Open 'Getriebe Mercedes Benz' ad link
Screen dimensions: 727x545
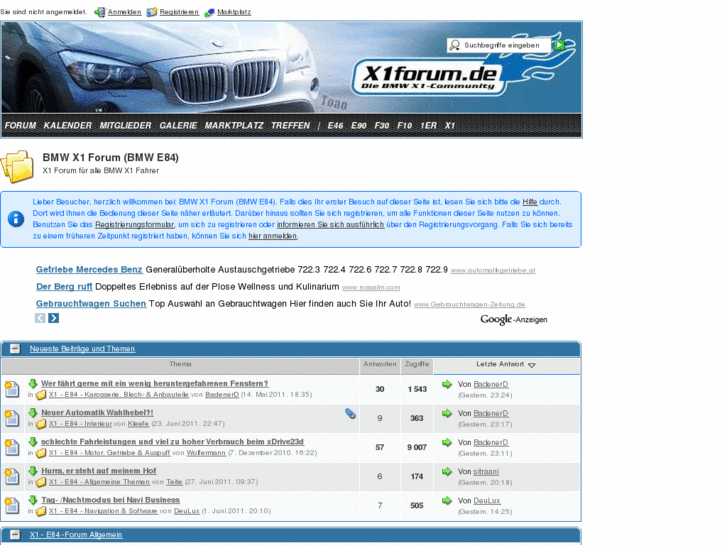tap(89, 269)
